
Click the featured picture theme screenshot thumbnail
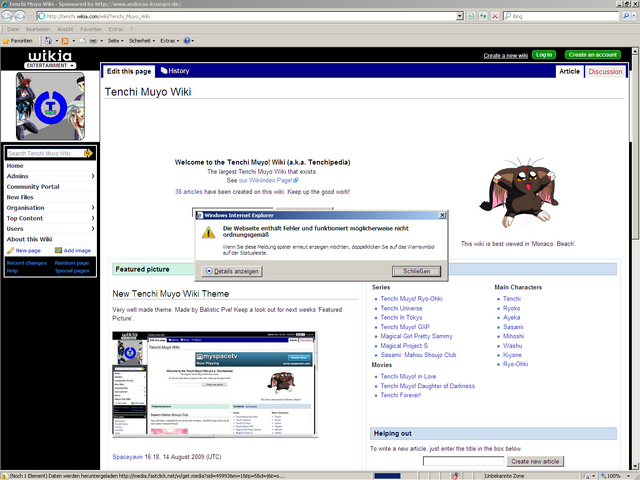(x=215, y=384)
